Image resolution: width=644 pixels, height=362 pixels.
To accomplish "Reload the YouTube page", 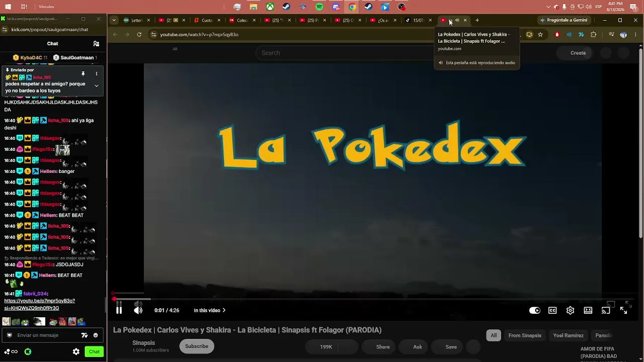I will [x=139, y=35].
